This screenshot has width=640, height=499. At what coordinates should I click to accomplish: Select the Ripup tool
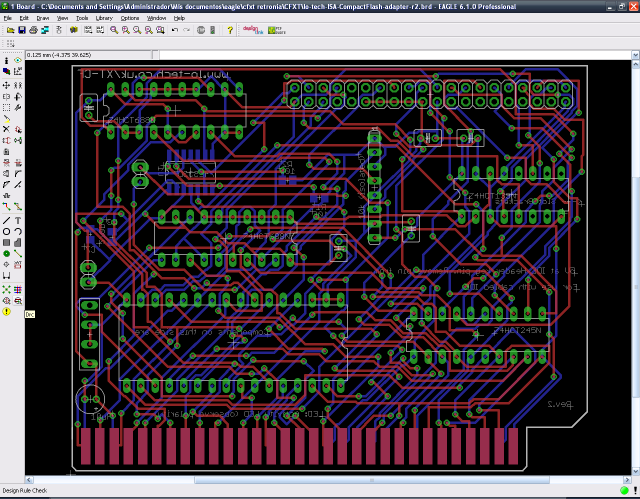pyautogui.click(x=18, y=207)
